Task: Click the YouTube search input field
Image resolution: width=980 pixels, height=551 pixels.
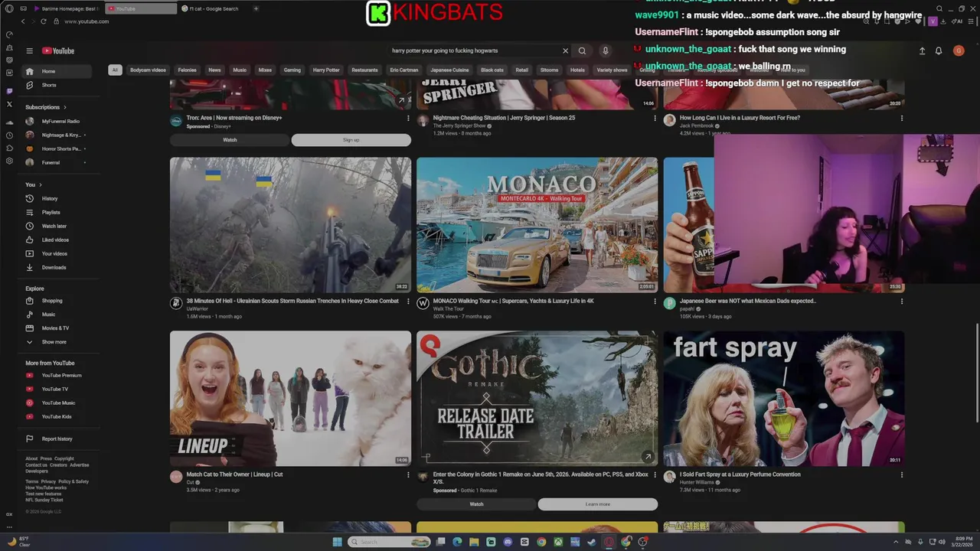Action: (x=475, y=51)
